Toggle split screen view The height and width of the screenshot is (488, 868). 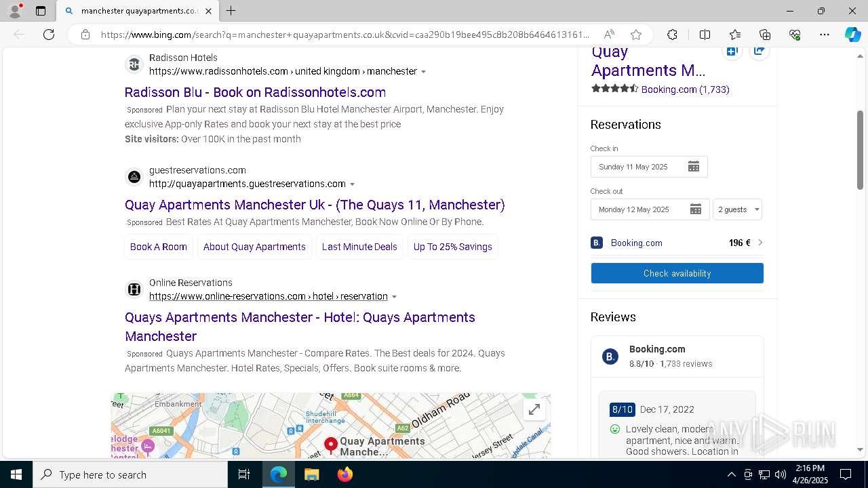click(705, 35)
